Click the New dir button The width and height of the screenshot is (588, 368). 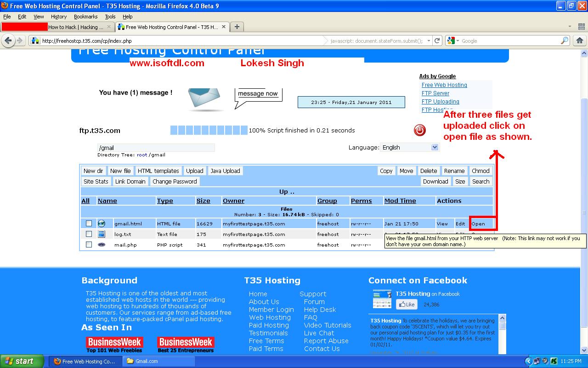click(93, 171)
